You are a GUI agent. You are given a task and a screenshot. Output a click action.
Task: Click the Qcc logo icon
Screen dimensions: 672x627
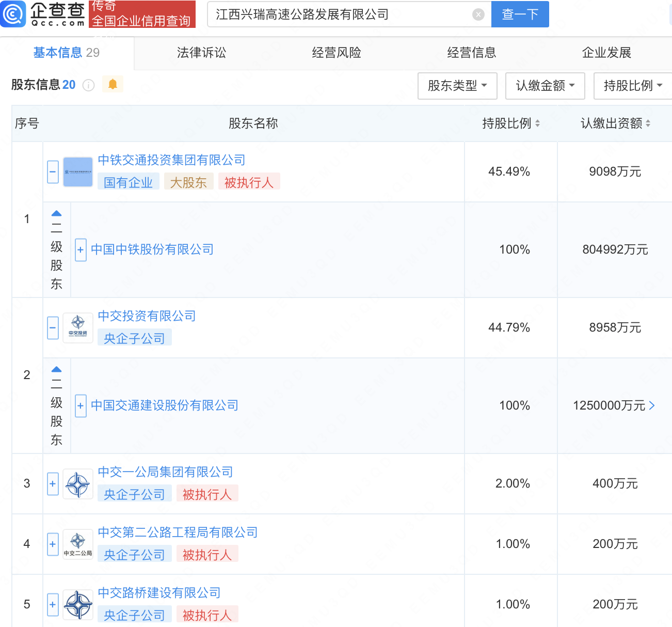[13, 14]
